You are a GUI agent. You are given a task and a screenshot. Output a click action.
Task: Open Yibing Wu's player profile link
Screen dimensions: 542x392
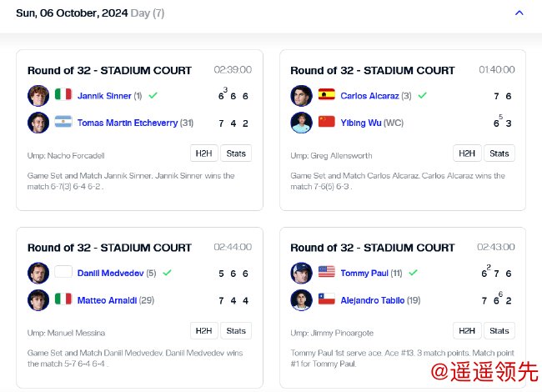[360, 123]
